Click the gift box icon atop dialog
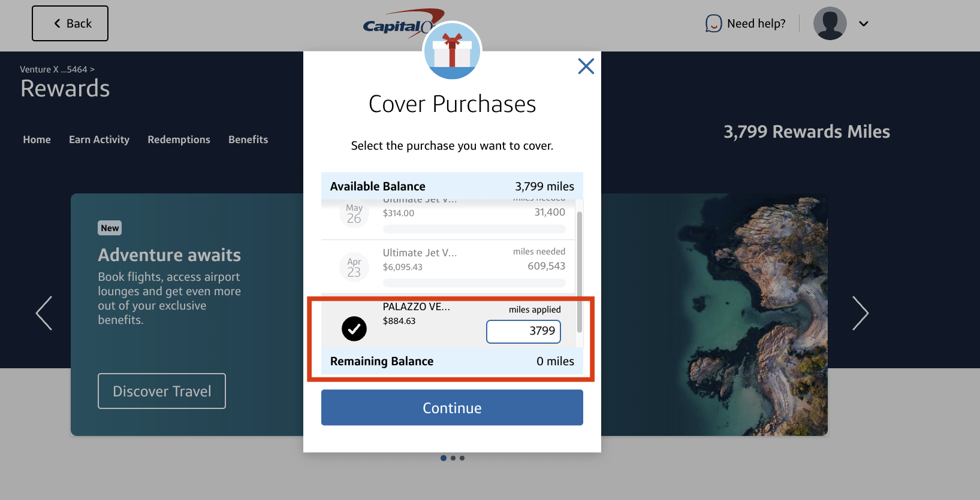980x500 pixels. tap(452, 51)
